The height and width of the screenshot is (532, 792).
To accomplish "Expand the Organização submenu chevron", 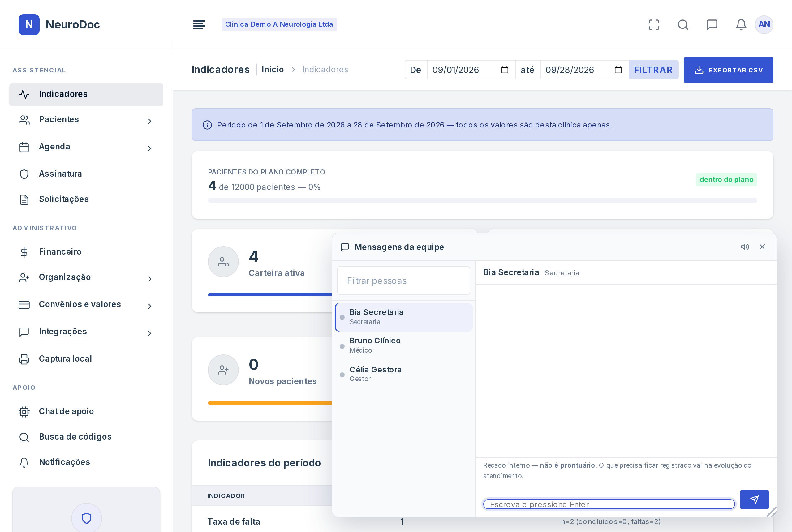I will click(x=150, y=279).
